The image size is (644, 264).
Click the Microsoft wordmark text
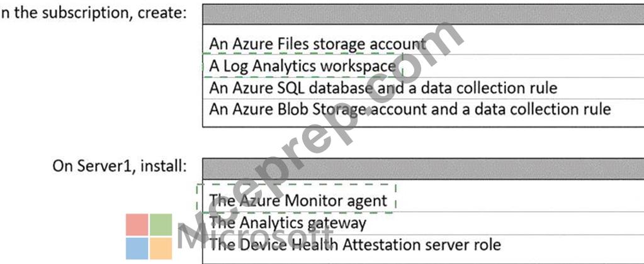255,238
